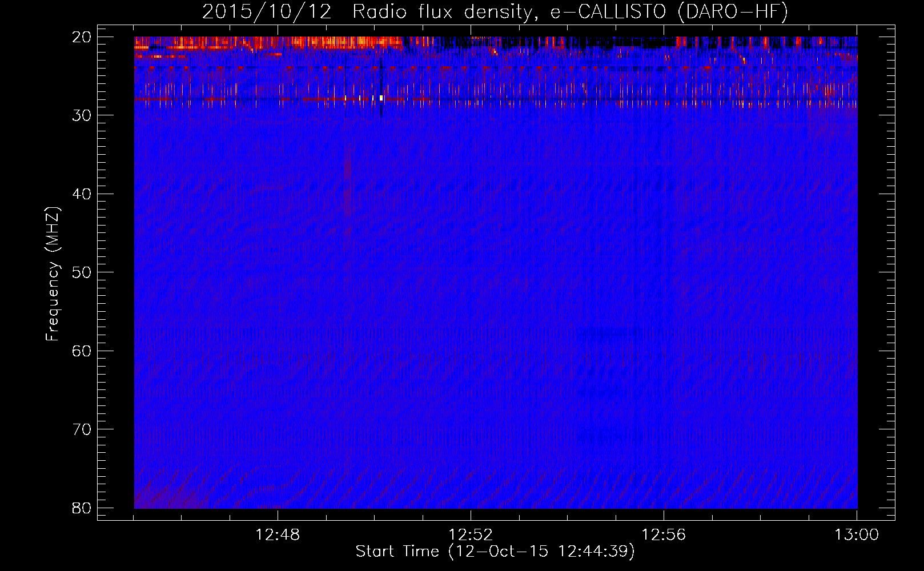This screenshot has height=571, width=924.
Task: Click the '12:56' time tick label
Action: pyautogui.click(x=664, y=535)
